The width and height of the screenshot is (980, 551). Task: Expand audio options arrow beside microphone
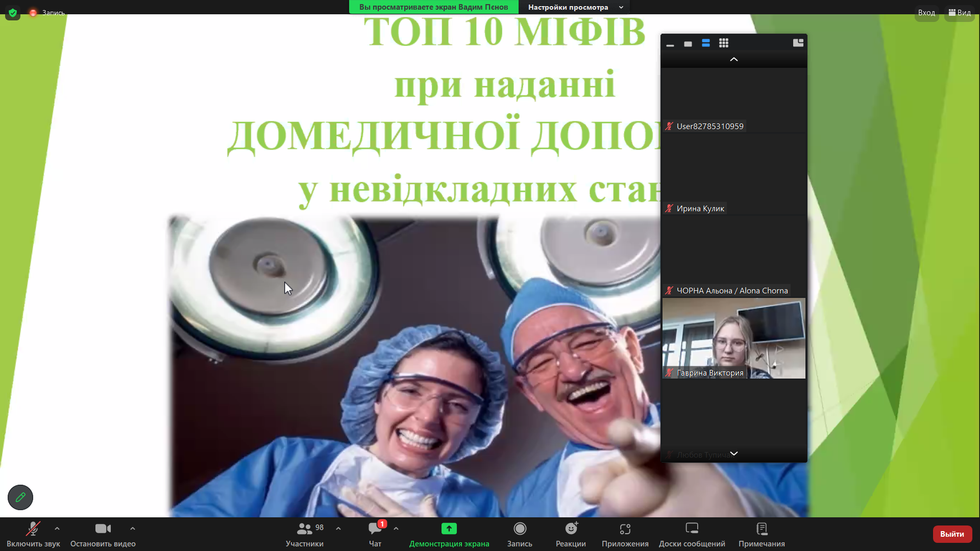pyautogui.click(x=57, y=529)
